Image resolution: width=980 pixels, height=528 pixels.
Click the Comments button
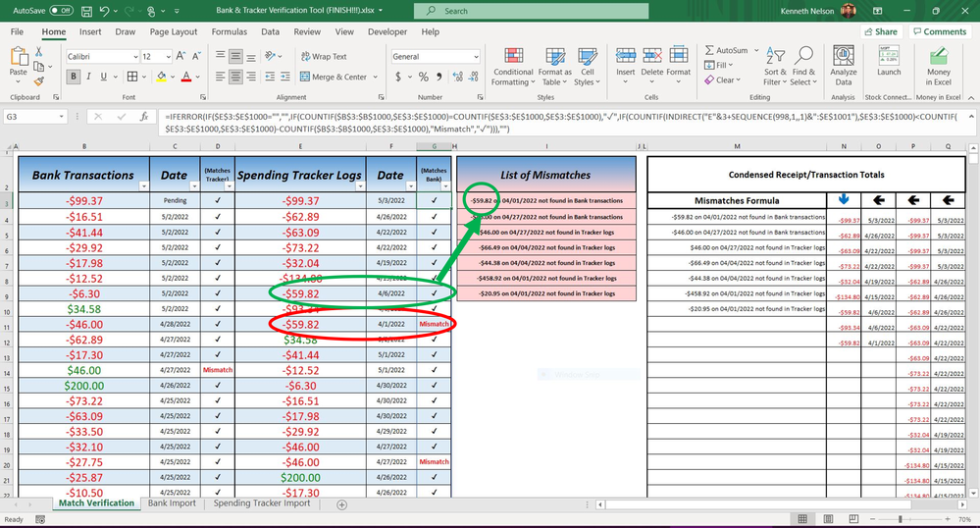(940, 32)
